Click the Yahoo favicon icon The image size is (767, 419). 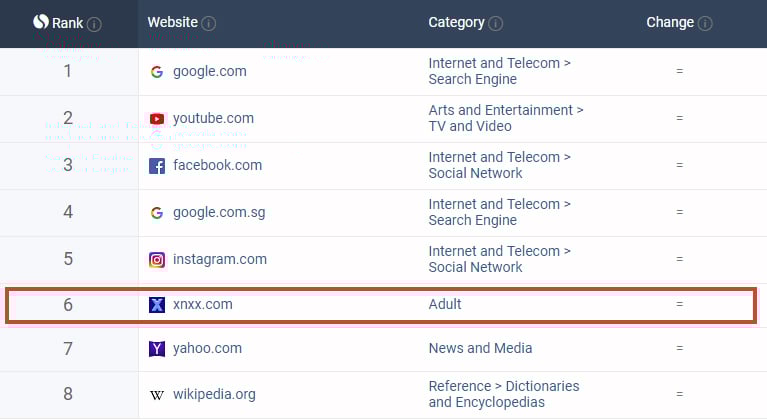pos(156,349)
